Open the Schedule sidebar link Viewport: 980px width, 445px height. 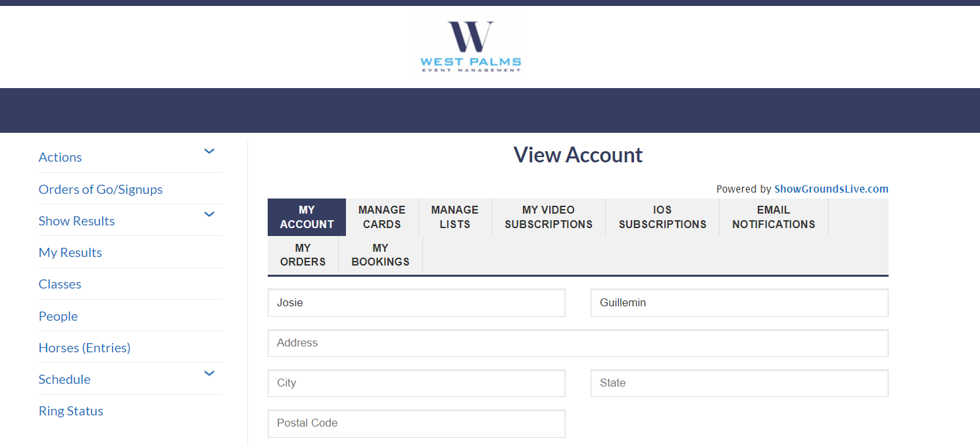click(64, 379)
